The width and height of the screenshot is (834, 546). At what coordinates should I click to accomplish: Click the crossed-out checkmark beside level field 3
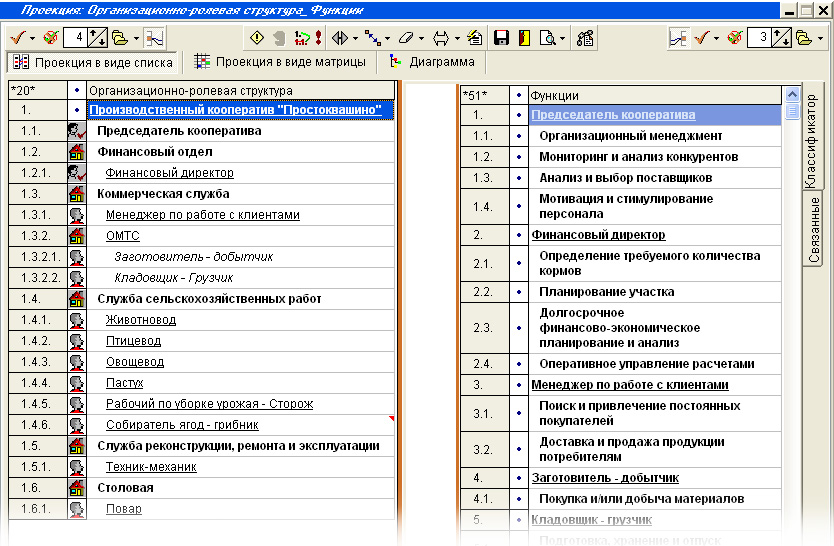coord(735,38)
